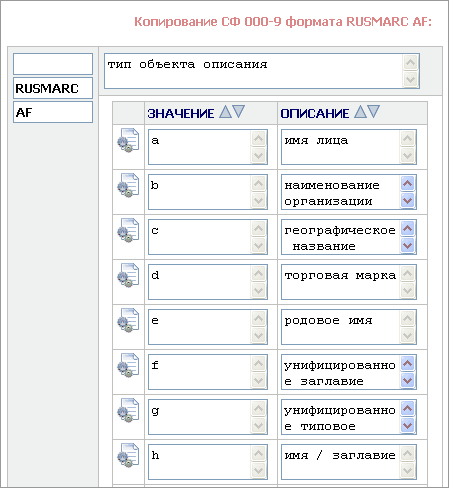Sort ОПИСАНИЕ column ascending with up triangle
Viewport: 449px width, 488px height.
pos(360,112)
